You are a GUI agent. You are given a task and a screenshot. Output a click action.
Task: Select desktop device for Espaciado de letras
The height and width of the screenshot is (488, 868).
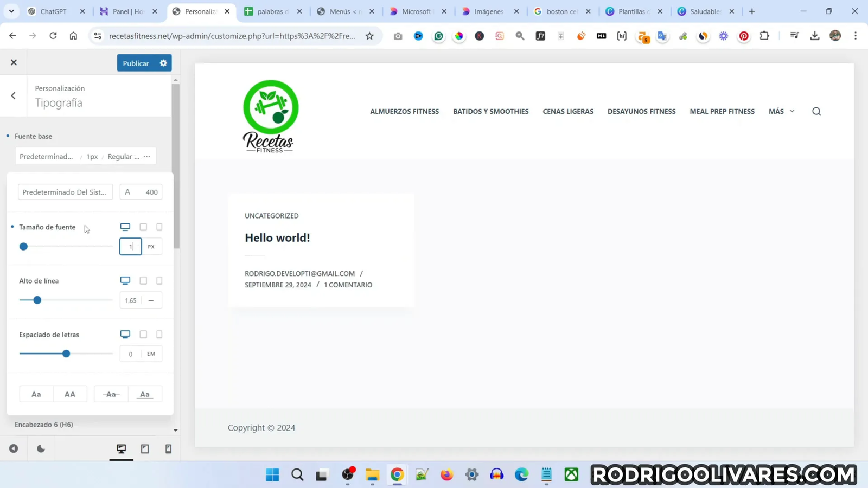tap(125, 334)
